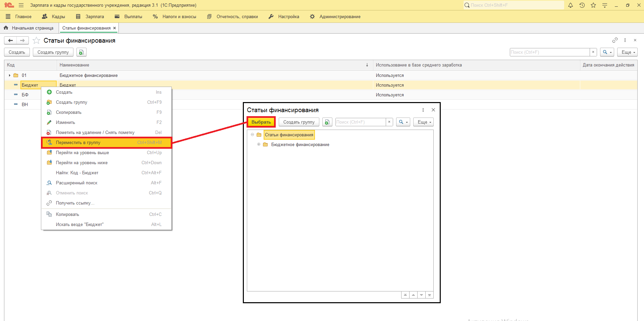Screen dimensions: 644x321
Task: Click Создать button in main toolbar
Action: (x=17, y=52)
